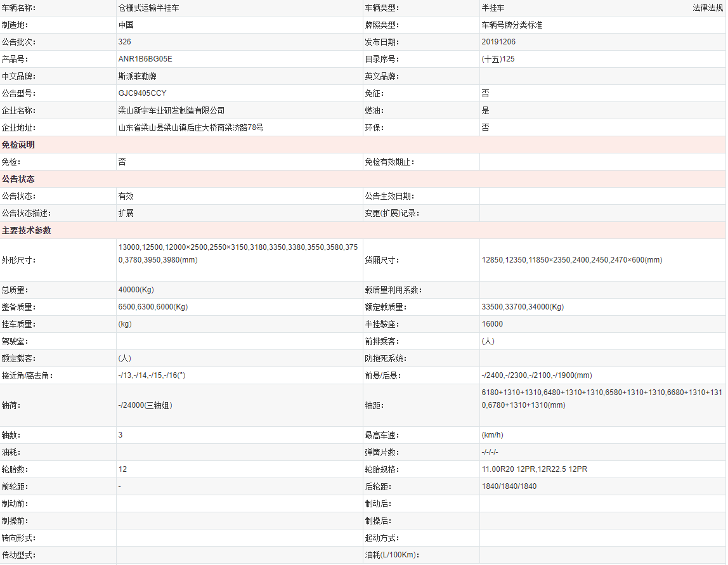
Task: Click the 公告状态 section header
Action: [18, 179]
